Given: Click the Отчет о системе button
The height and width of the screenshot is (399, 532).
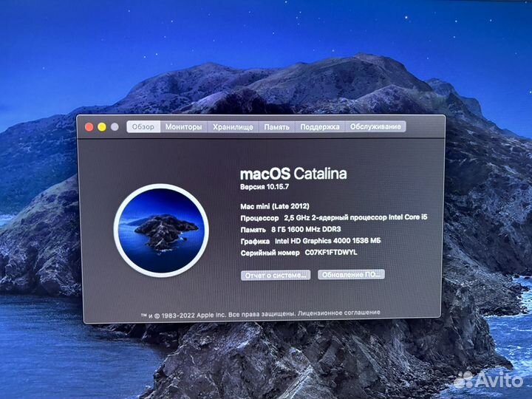Looking at the screenshot, I should [276, 275].
